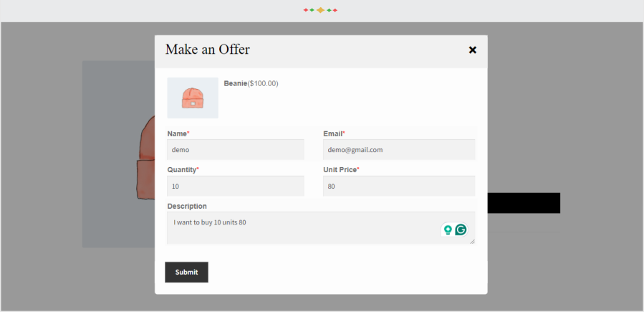Click the Description label

pyautogui.click(x=187, y=206)
